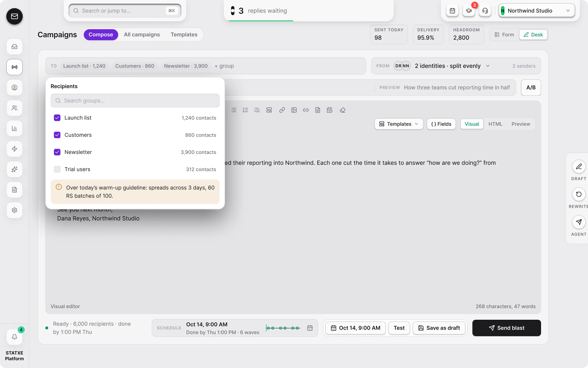This screenshot has width=588, height=368.
Task: Open the lightning automation sidebar icon
Action: 14,149
